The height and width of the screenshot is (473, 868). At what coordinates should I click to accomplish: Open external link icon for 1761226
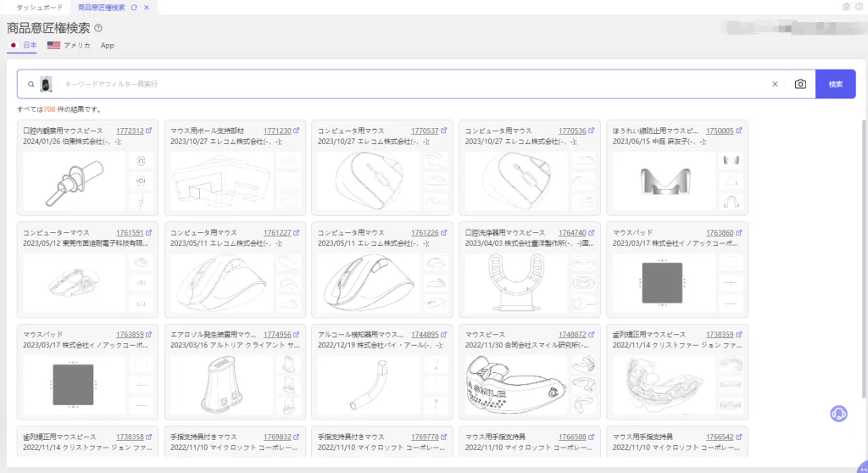pos(443,232)
